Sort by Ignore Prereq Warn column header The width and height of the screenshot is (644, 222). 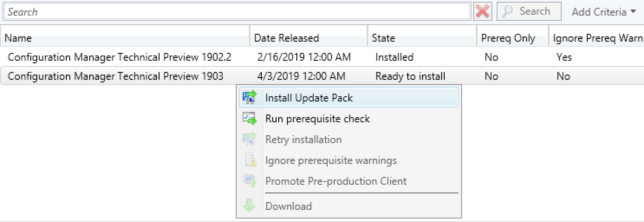click(596, 38)
